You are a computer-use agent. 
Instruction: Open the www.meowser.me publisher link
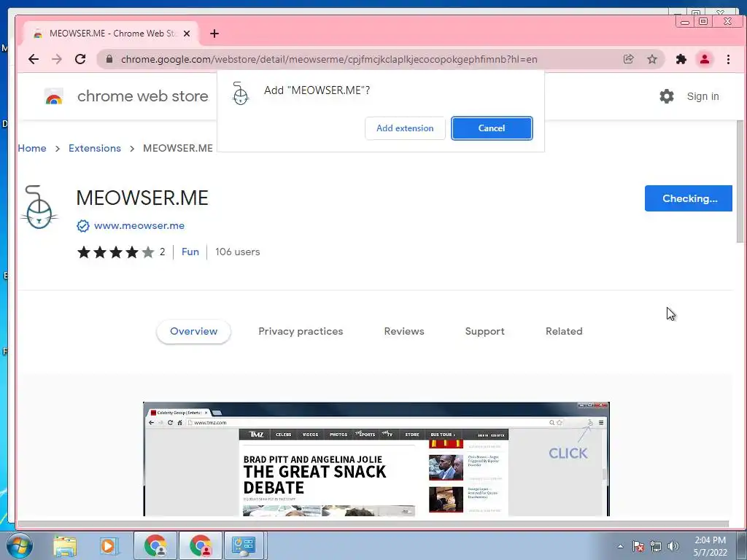tap(139, 226)
